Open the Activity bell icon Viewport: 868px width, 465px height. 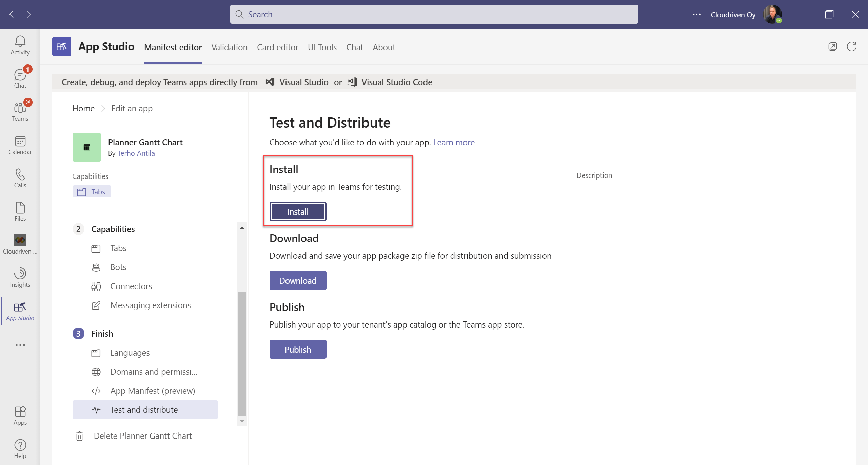coord(20,45)
